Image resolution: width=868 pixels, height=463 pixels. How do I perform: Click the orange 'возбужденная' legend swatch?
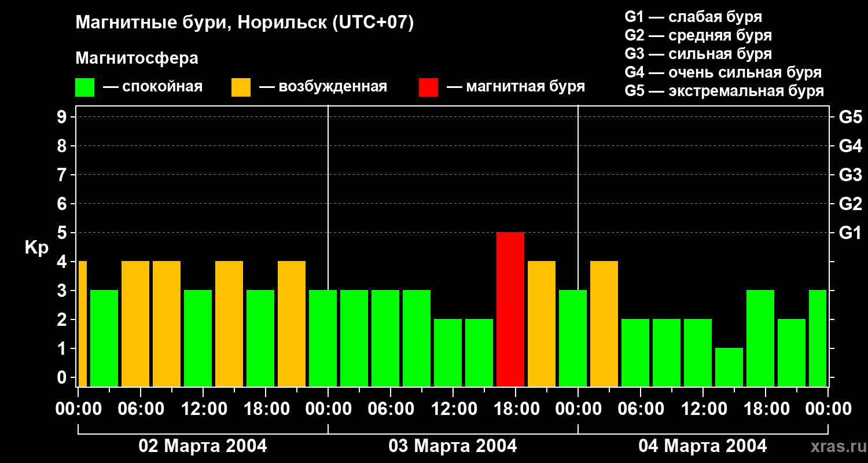(241, 87)
